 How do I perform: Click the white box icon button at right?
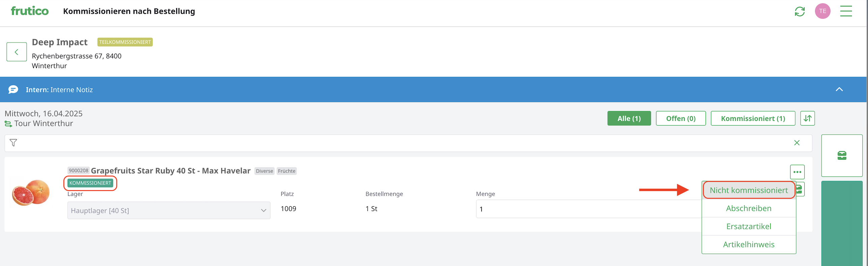(x=841, y=156)
